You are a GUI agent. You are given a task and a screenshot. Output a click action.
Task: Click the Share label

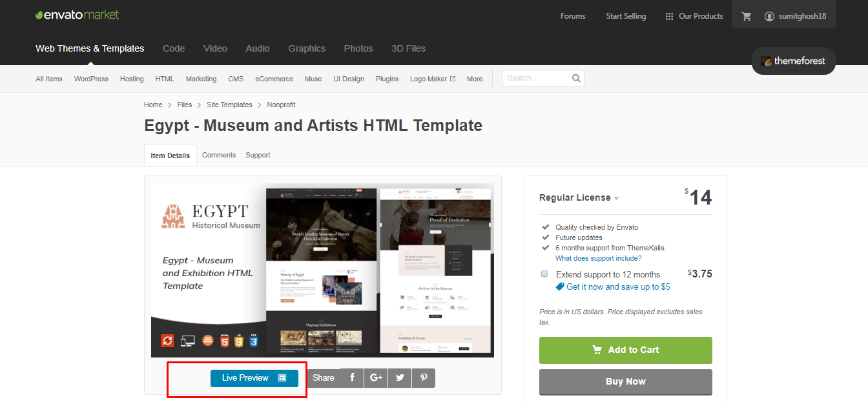pyautogui.click(x=324, y=377)
